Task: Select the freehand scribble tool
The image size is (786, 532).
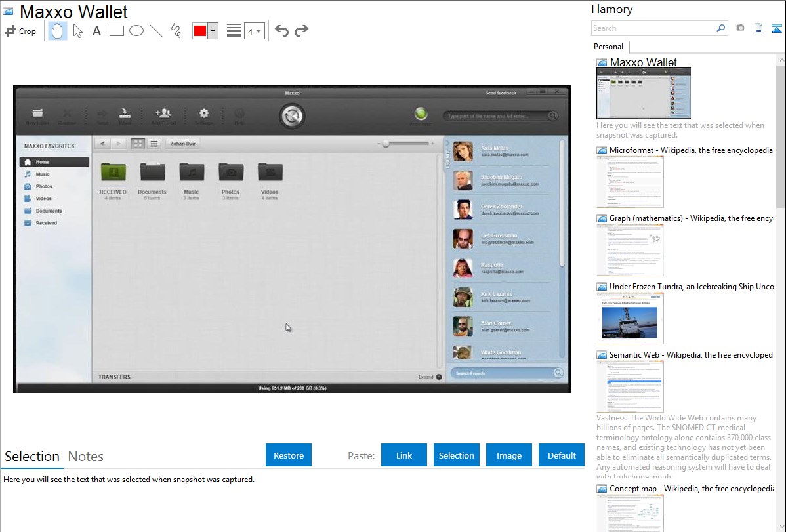Action: [x=176, y=31]
